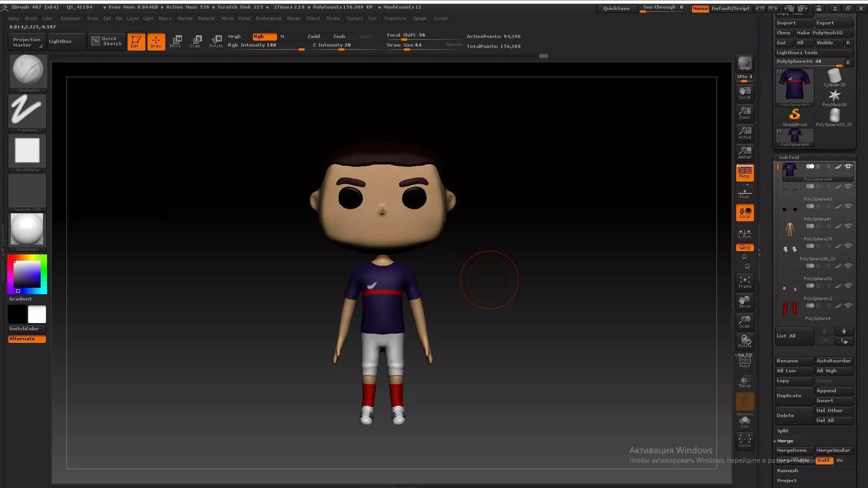Screen dimensions: 868x488
Task: Toggle visibility eye of PolySphere44 subtool
Action: (x=849, y=167)
